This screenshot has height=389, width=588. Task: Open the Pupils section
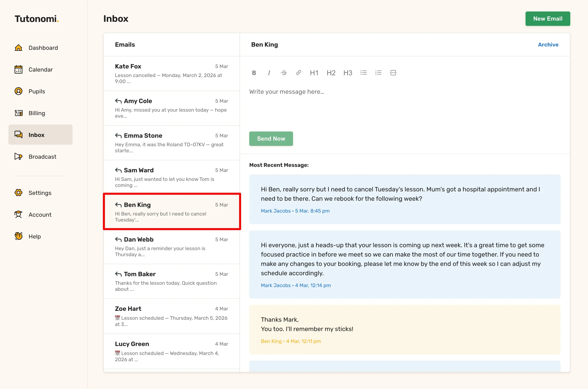pos(37,91)
